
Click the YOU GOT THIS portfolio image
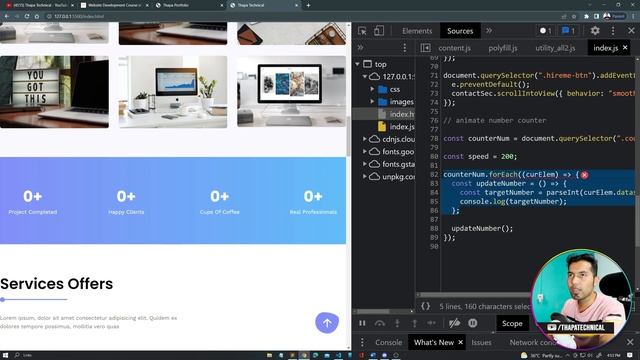pos(54,92)
